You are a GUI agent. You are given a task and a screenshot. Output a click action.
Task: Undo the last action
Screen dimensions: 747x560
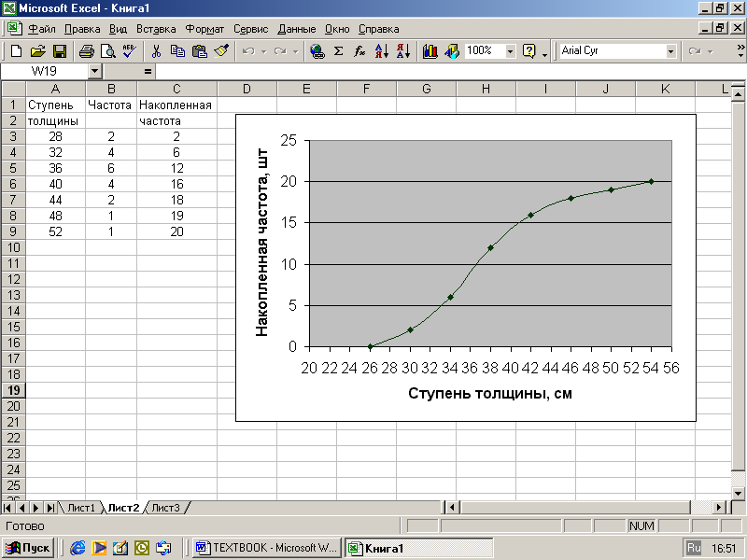pos(248,51)
